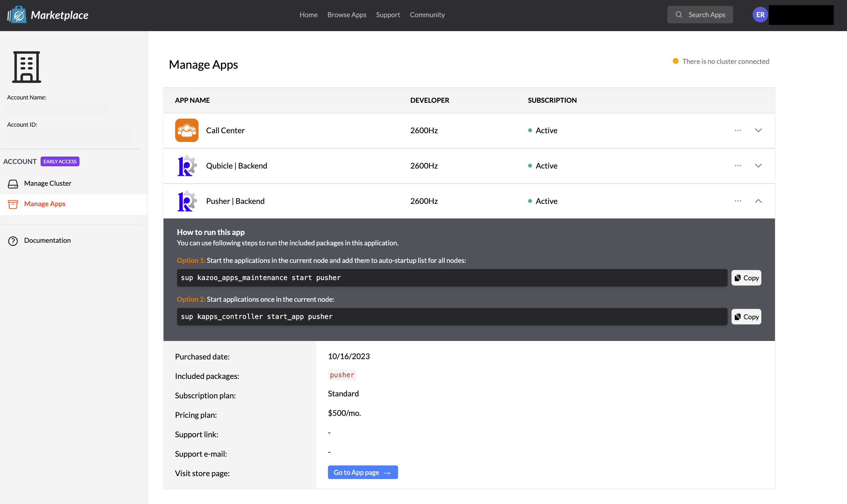Open the ER user avatar menu
The width and height of the screenshot is (847, 504).
click(760, 15)
